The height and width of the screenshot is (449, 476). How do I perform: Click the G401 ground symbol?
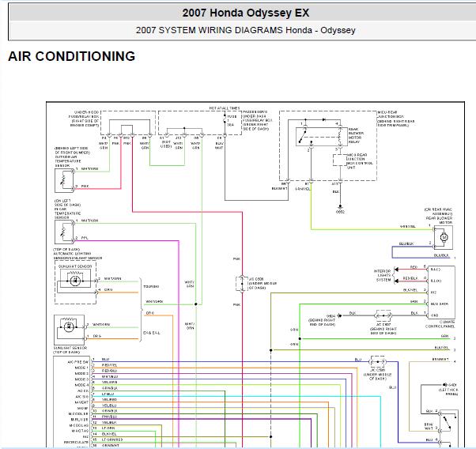point(444,385)
